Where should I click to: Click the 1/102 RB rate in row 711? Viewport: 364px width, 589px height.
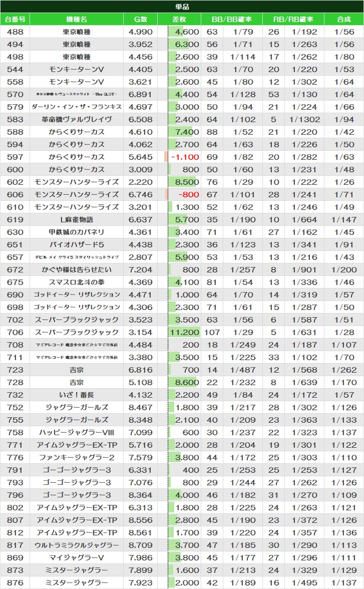pos(304,357)
